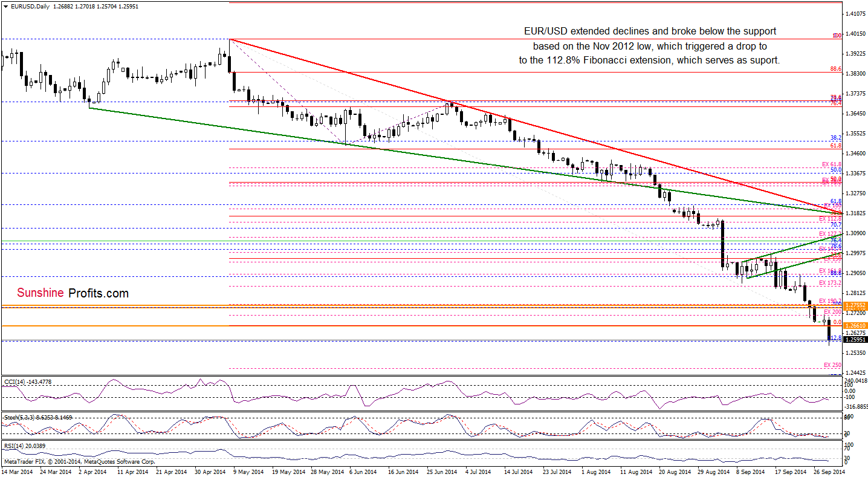The width and height of the screenshot is (868, 477).
Task: Click the EX 250 Fibonacci extension label
Action: point(833,365)
